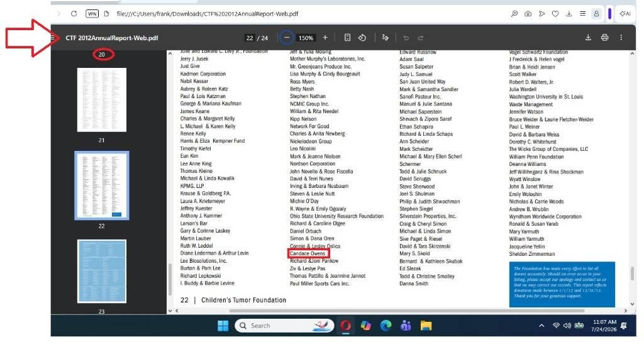Activate the draw annotation tool
Image resolution: width=644 pixels, height=347 pixels.
[386, 37]
